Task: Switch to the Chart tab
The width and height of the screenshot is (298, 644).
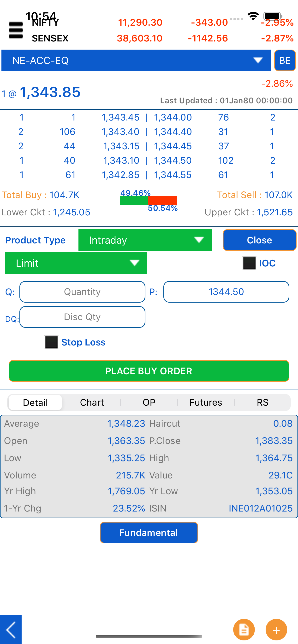Action: click(92, 402)
